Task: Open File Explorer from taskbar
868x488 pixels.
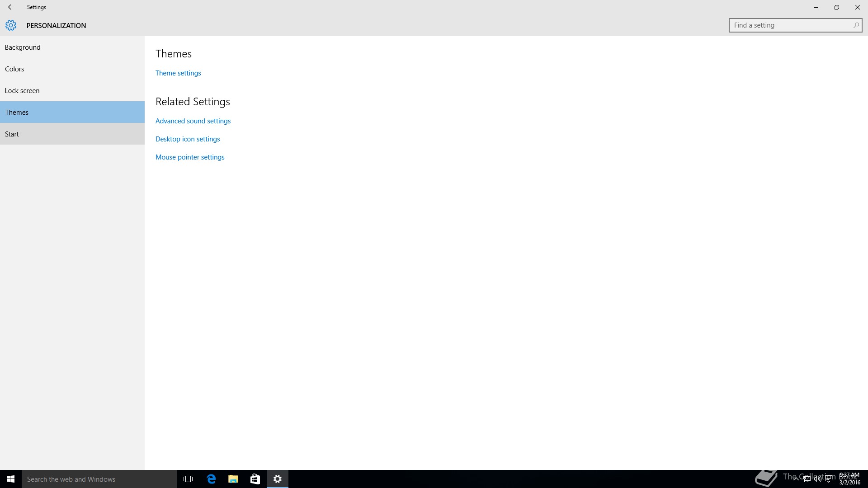Action: pos(233,479)
